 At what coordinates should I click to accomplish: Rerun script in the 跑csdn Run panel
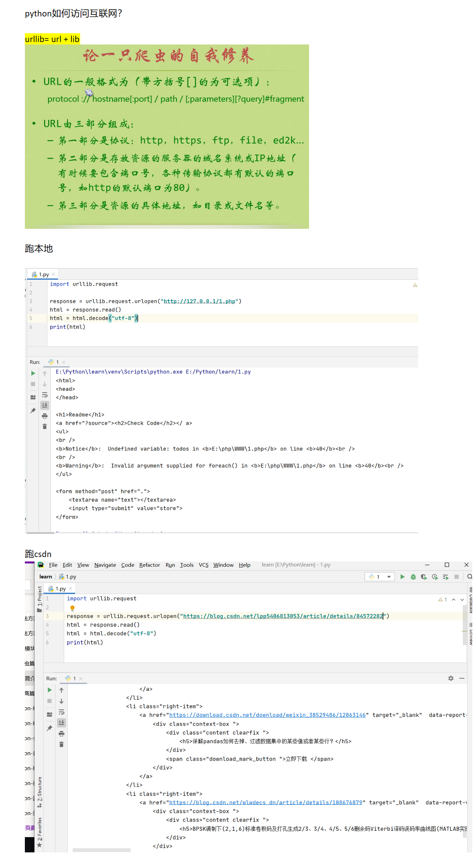[x=49, y=690]
